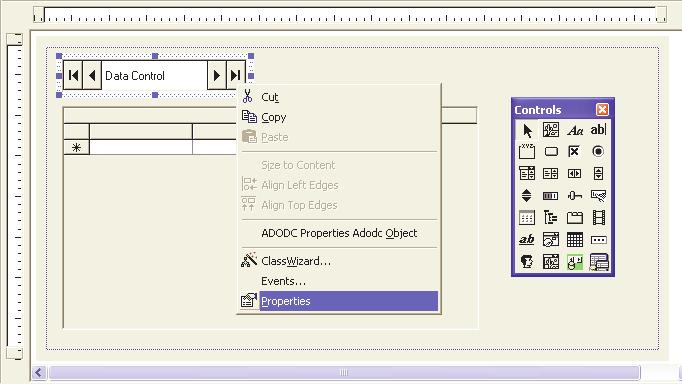Select the Button control tool

tap(551, 151)
